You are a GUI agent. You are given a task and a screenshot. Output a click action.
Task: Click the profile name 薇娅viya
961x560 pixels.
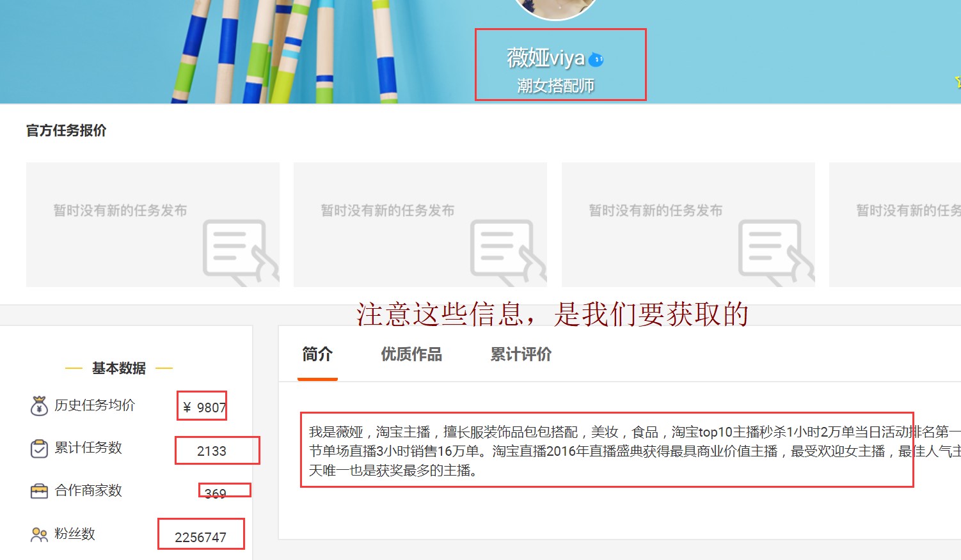coord(546,58)
